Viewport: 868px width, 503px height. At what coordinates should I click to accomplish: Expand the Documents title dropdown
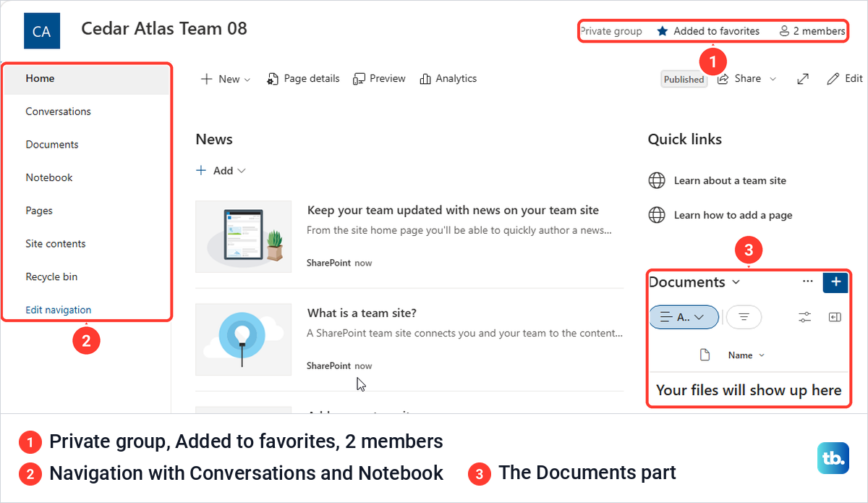(x=736, y=282)
